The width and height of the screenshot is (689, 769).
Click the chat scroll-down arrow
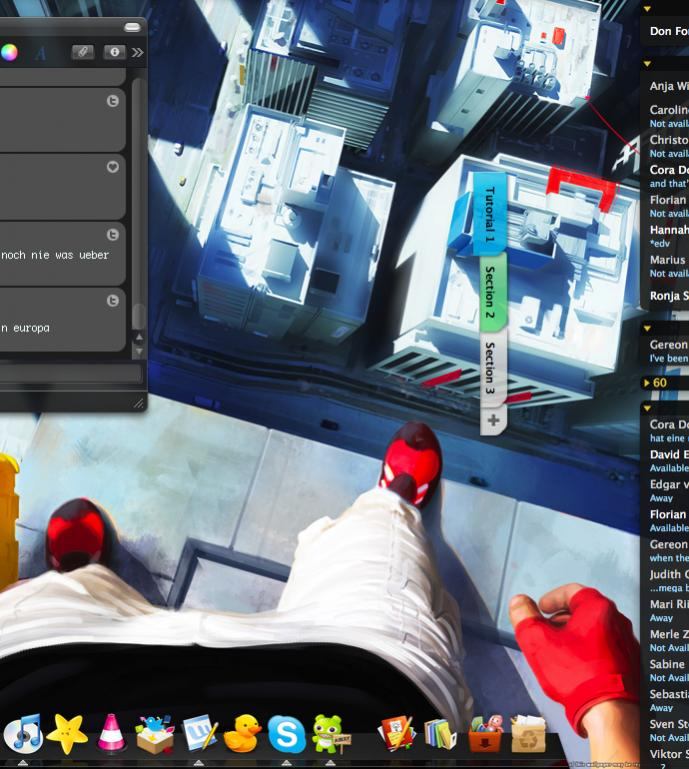[139, 351]
